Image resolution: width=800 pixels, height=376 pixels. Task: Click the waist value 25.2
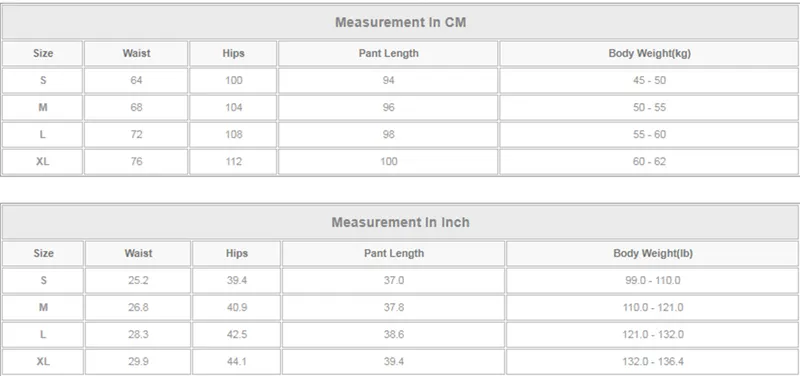(x=138, y=280)
